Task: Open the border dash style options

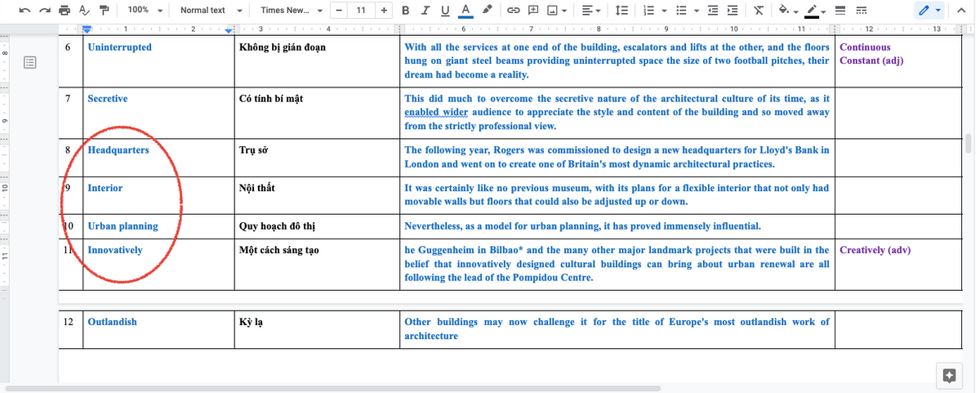Action: pyautogui.click(x=861, y=11)
